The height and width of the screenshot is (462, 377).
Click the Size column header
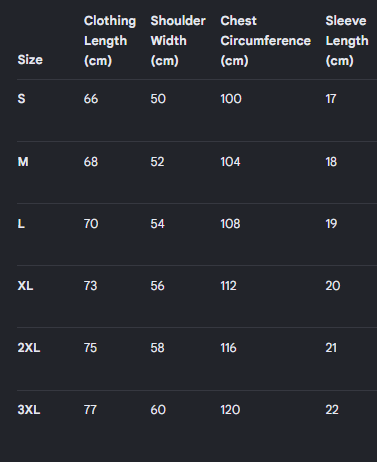[x=30, y=60]
